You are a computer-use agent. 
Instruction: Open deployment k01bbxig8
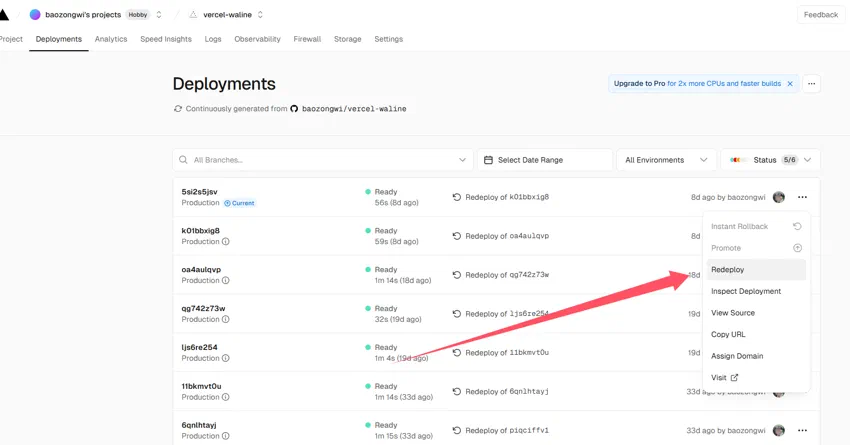point(201,230)
